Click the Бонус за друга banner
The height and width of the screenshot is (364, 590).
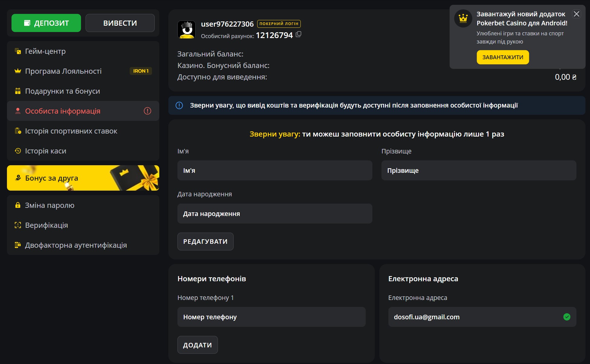pos(83,178)
